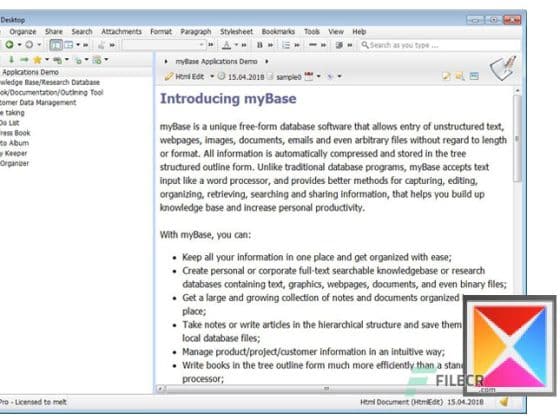Screen dimensions: 560x420
Task: Click the find magnifier icon in content header
Action: pos(460,76)
